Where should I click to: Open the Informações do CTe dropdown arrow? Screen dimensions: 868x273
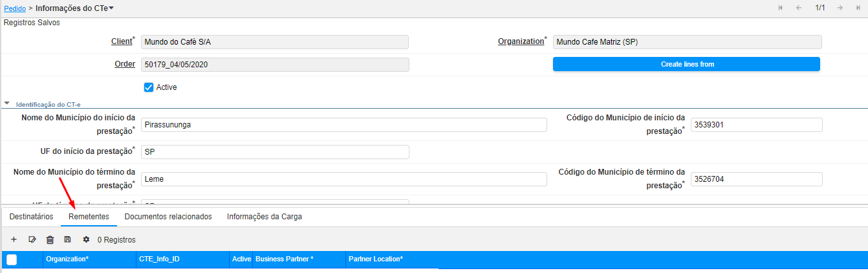pos(111,8)
